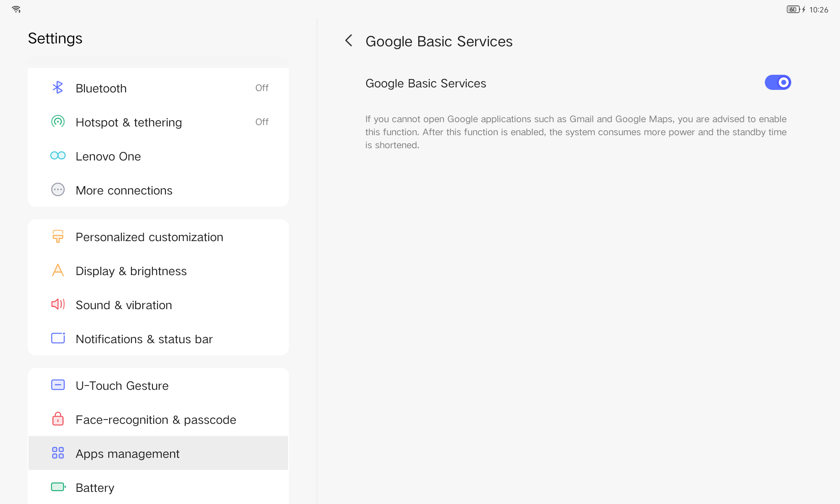
Task: Click the Hotspot & tethering icon
Action: tap(58, 122)
